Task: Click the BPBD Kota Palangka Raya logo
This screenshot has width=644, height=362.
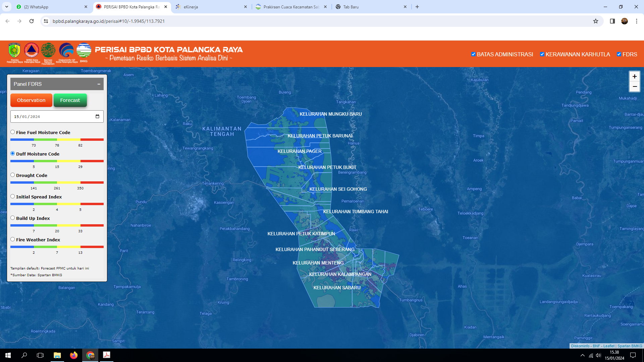Action: click(x=32, y=53)
